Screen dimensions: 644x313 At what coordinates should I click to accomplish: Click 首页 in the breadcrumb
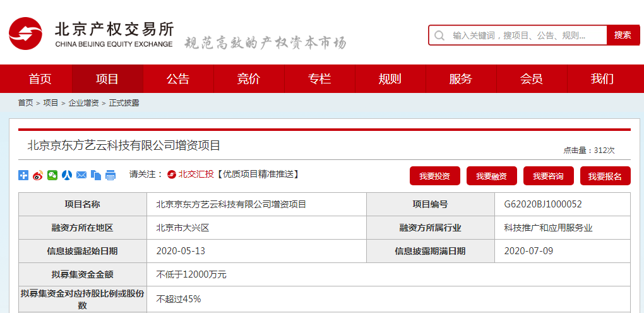pyautogui.click(x=25, y=103)
